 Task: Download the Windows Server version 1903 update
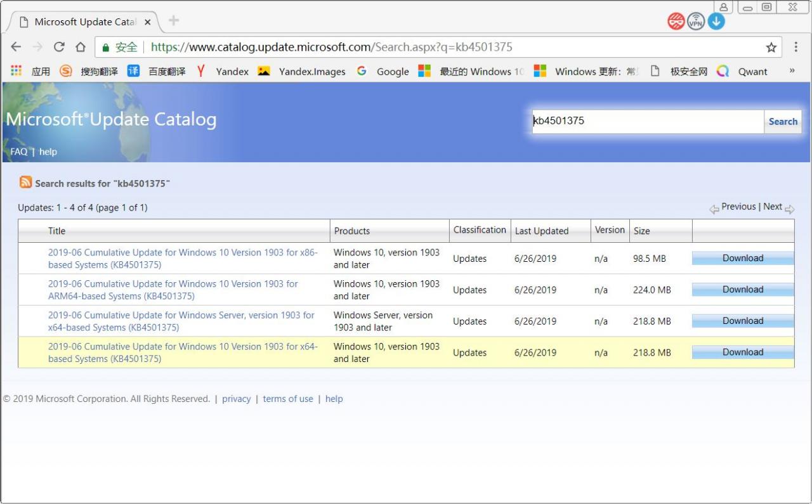click(x=743, y=321)
